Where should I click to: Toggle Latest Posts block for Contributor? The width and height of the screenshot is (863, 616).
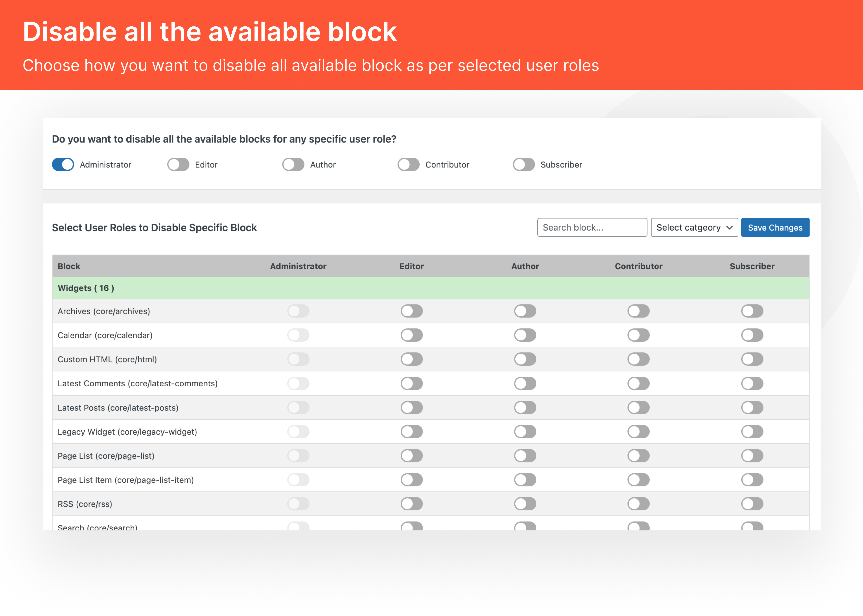coord(639,408)
